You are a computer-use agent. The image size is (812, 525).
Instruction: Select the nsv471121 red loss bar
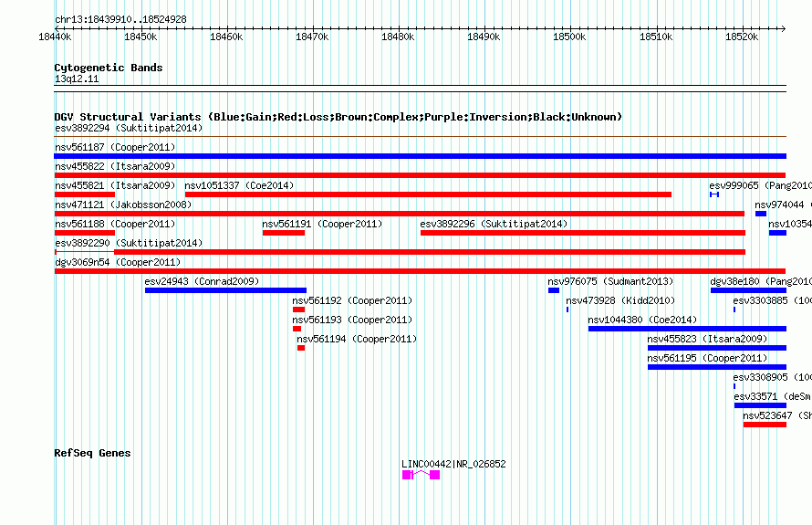[x=400, y=214]
